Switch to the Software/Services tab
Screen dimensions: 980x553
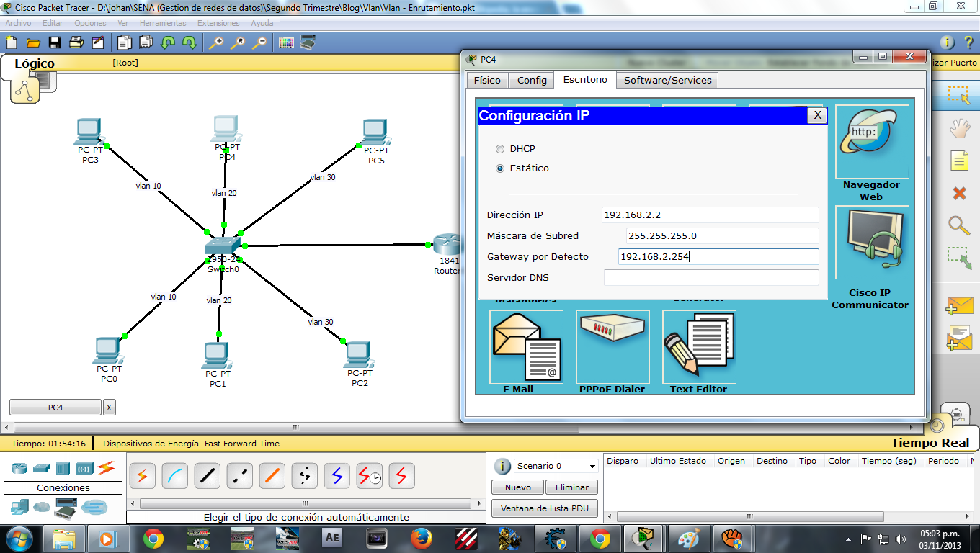pos(667,81)
